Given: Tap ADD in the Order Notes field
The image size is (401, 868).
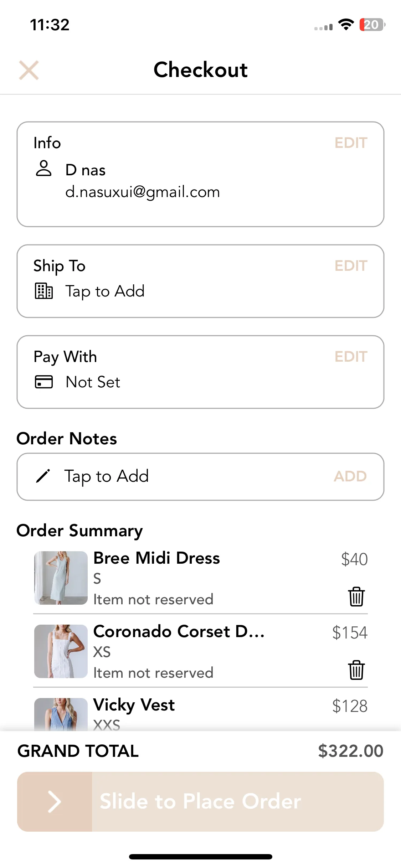Looking at the screenshot, I should [350, 476].
